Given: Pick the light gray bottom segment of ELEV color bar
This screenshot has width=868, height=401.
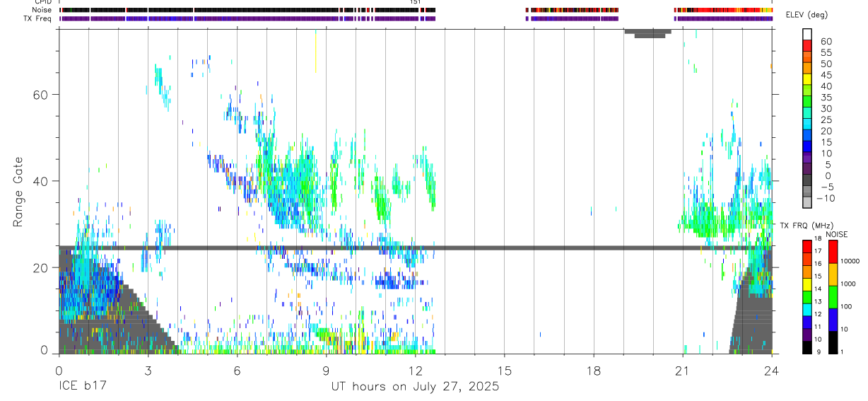Looking at the screenshot, I should coord(807,204).
